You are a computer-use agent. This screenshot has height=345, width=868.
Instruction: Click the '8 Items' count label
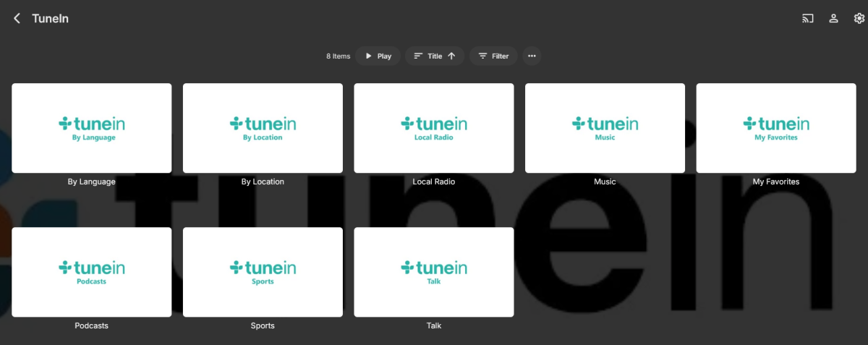pyautogui.click(x=338, y=56)
